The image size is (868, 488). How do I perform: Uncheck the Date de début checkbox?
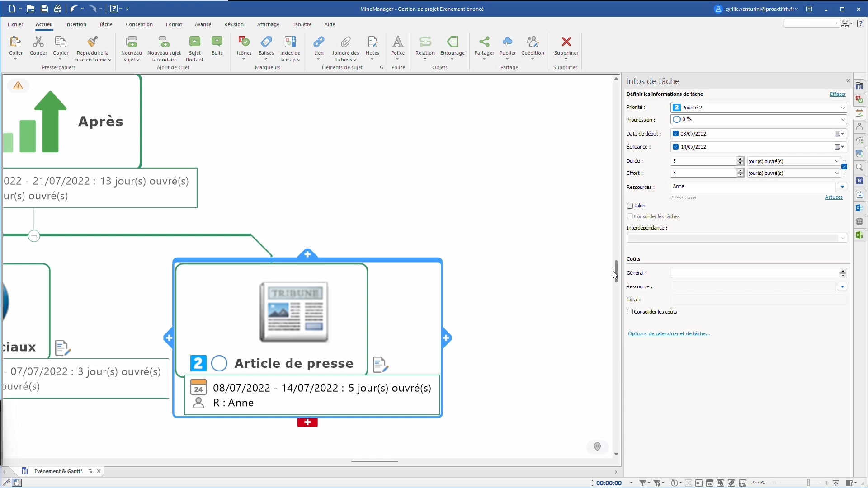click(675, 134)
